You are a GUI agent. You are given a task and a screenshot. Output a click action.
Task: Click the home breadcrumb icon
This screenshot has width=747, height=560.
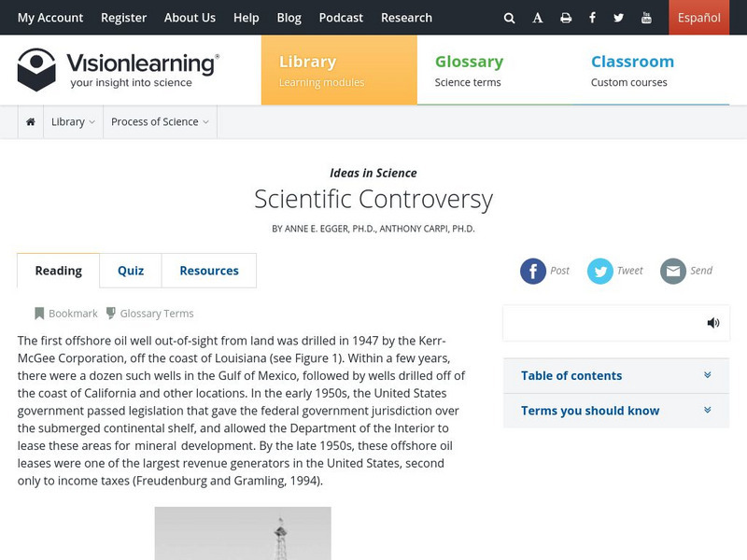point(31,121)
